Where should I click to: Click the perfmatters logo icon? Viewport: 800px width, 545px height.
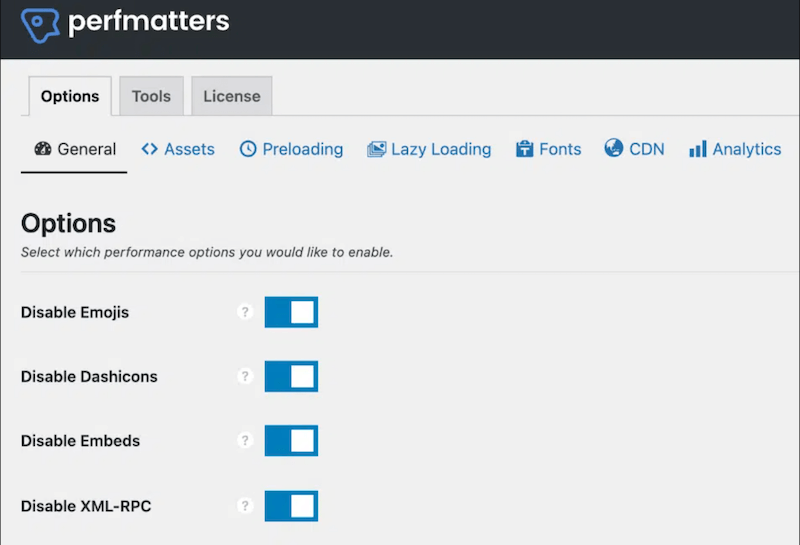40,24
